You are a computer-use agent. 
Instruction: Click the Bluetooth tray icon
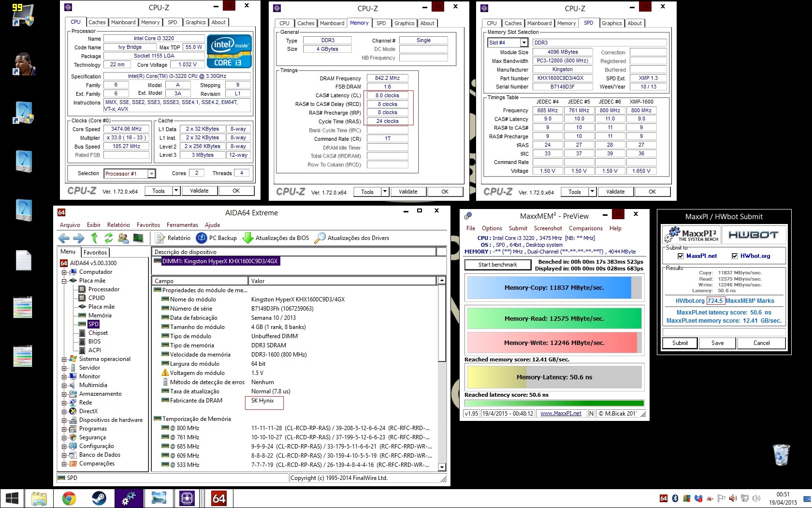[675, 498]
